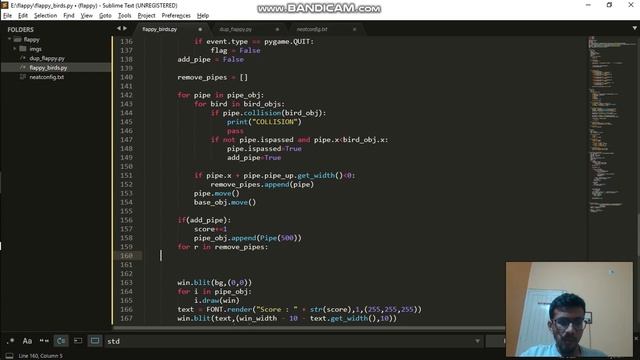Click the 'print("COLLISION")' code line
640x360 pixels.
(264, 122)
